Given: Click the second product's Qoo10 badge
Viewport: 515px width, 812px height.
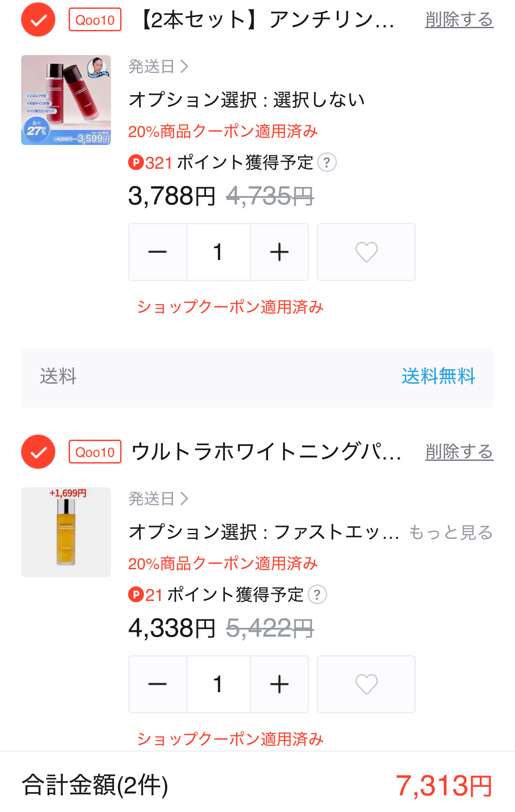Looking at the screenshot, I should pos(95,452).
